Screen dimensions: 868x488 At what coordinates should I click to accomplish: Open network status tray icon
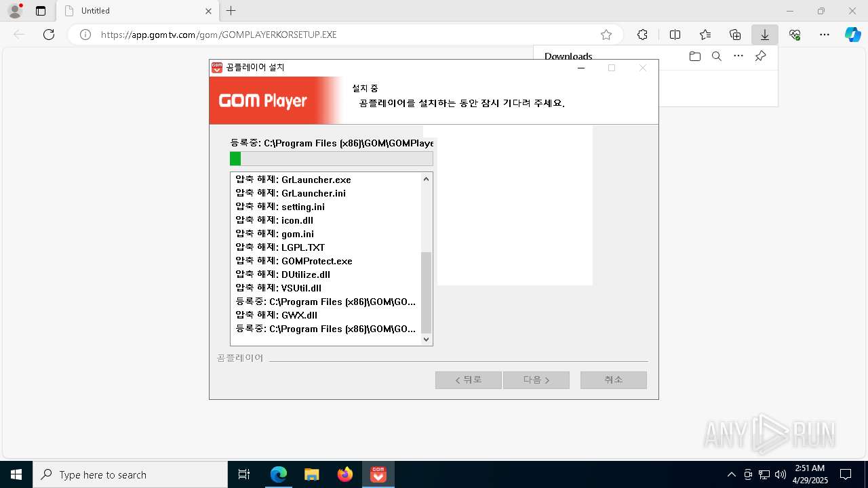764,474
